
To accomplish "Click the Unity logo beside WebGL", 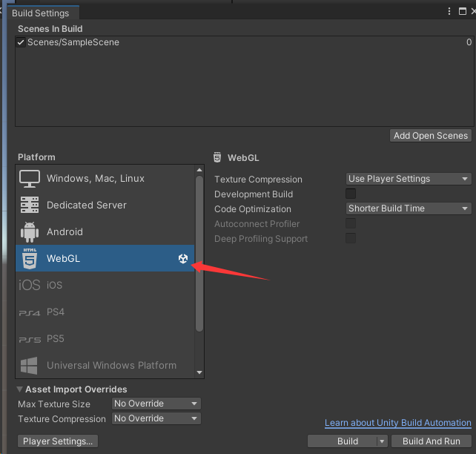I will point(183,259).
